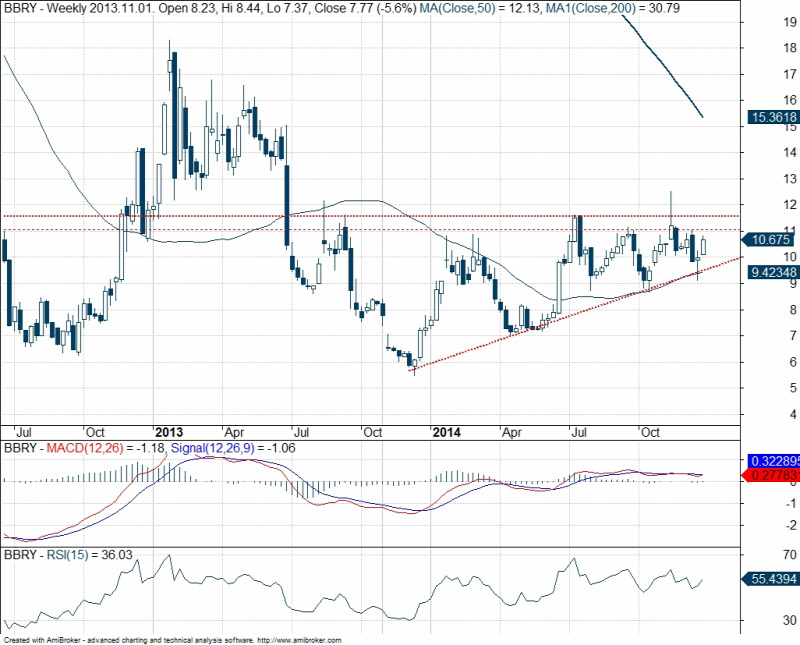The image size is (800, 645).
Task: Click the Apr label following 2014
Action: click(512, 433)
